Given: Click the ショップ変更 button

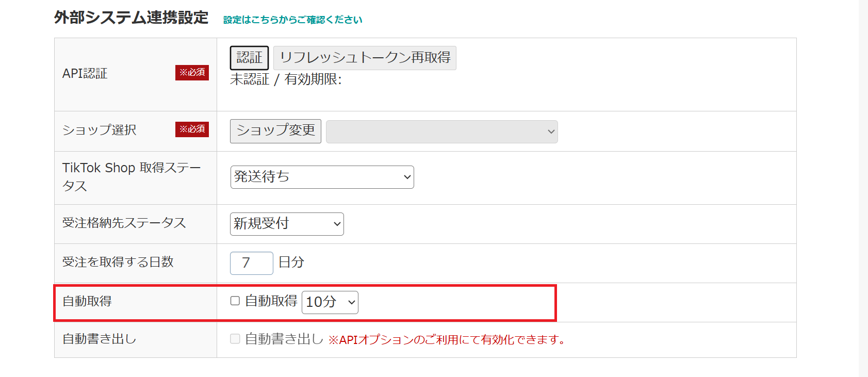Looking at the screenshot, I should pyautogui.click(x=275, y=131).
